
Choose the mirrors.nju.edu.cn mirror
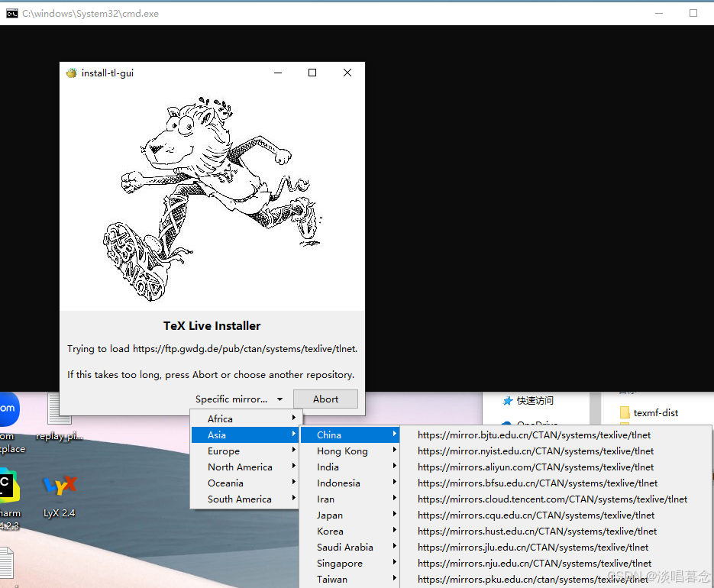coord(555,564)
